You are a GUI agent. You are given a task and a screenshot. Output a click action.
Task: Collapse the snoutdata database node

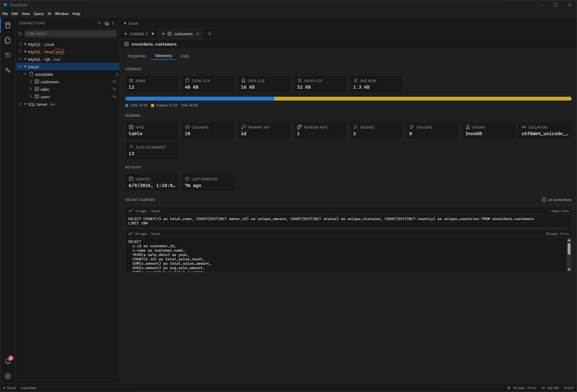pos(25,74)
